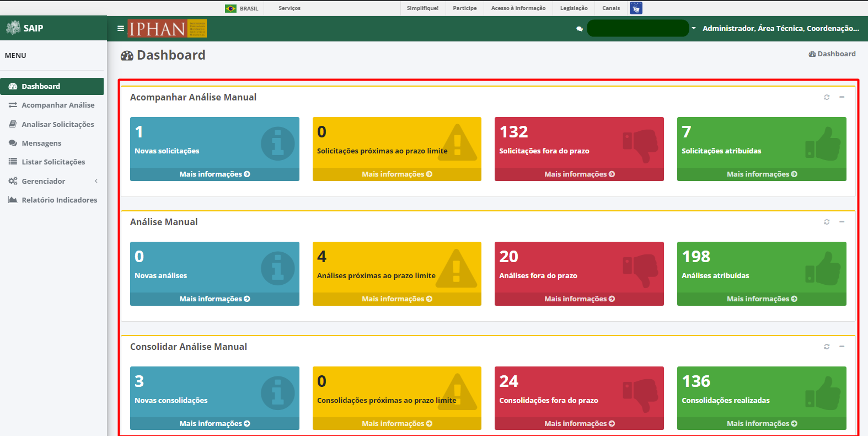Open the chat messages icon in header
The height and width of the screenshot is (436, 868).
580,29
